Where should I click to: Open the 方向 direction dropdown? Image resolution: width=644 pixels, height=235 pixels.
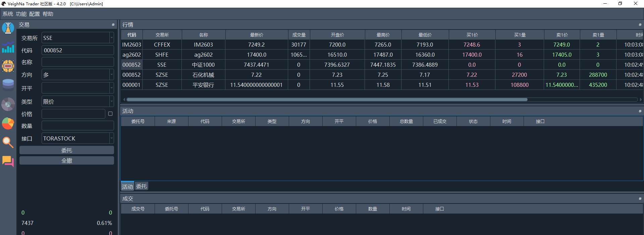[x=77, y=75]
